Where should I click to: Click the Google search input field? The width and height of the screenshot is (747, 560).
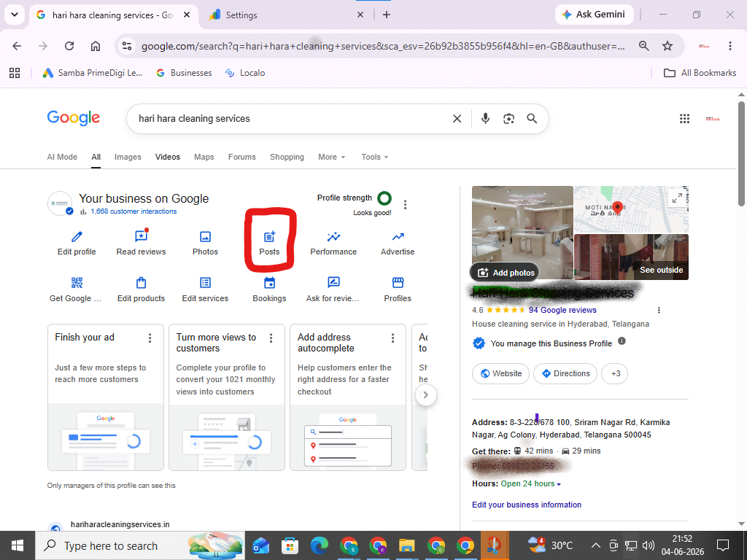pos(290,119)
